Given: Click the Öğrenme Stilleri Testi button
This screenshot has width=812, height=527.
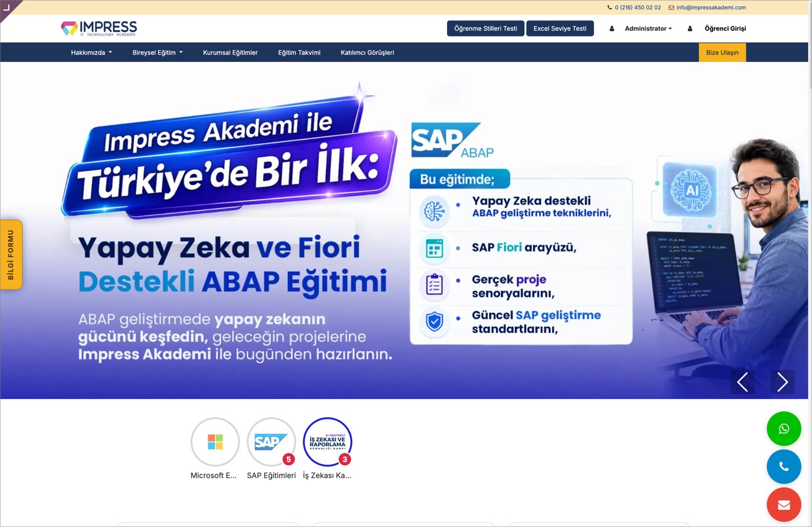Looking at the screenshot, I should pos(485,28).
